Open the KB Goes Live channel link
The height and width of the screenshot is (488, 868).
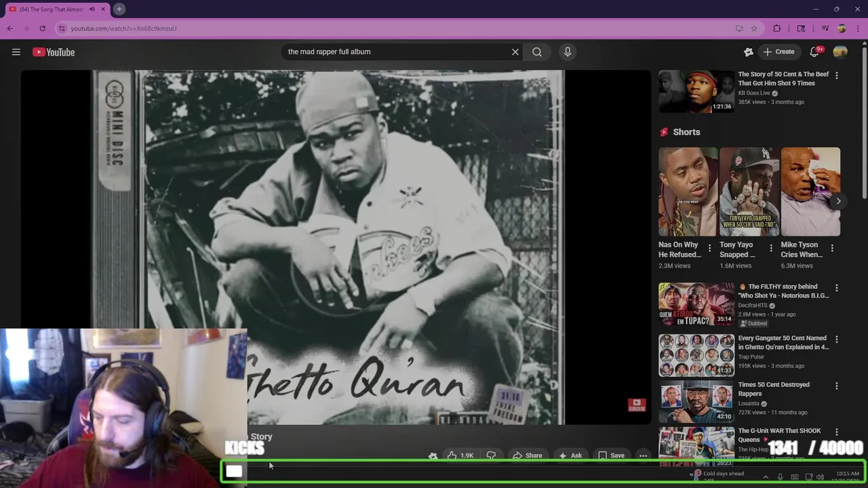click(754, 93)
